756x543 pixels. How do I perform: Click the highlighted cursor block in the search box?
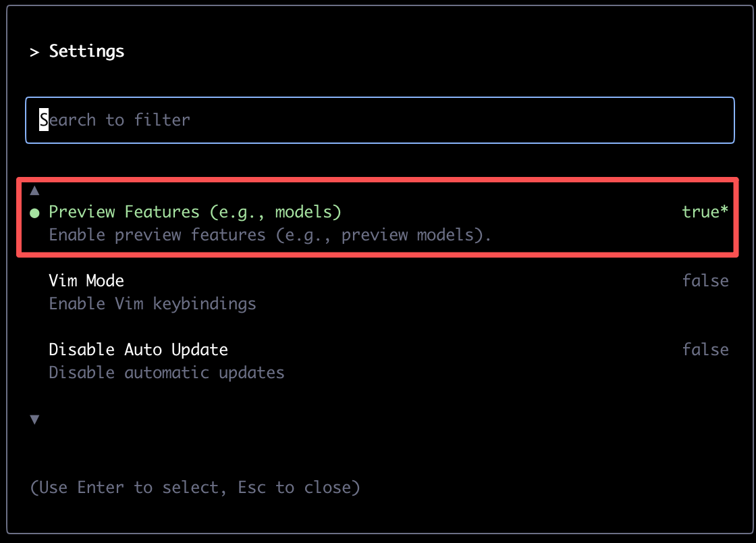click(x=44, y=119)
